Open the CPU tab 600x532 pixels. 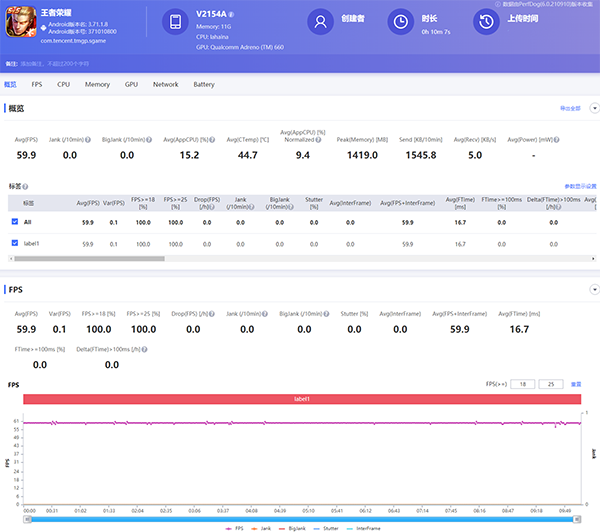63,85
